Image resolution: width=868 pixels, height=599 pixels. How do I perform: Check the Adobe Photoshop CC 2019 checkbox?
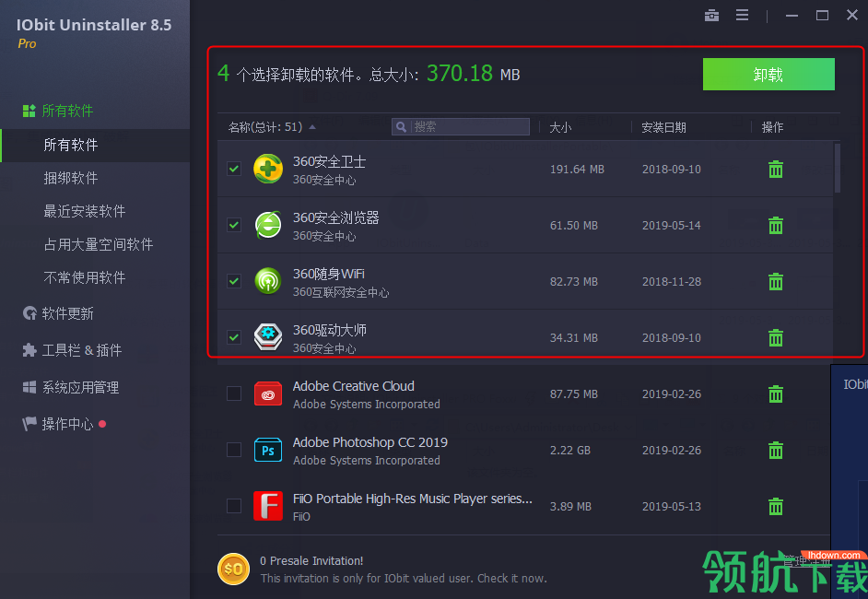[234, 450]
